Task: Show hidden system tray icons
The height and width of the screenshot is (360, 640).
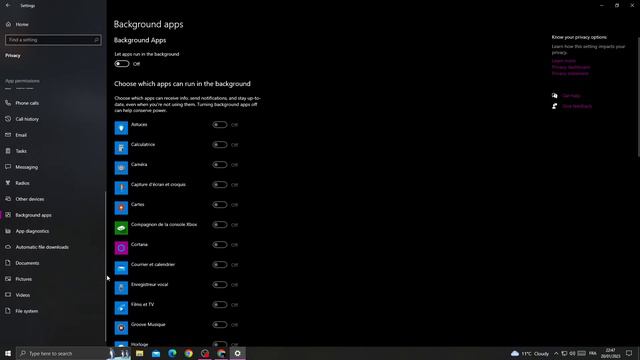Action: [x=556, y=353]
